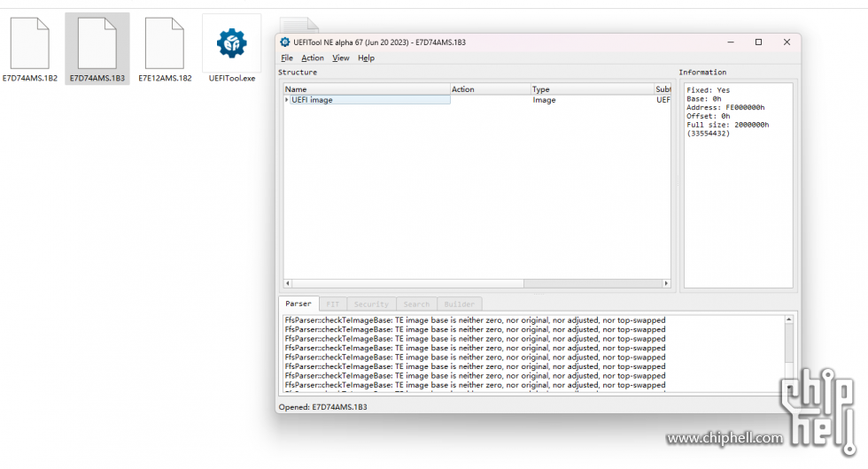Select the E7E12AMS.182 file icon
This screenshot has width=868, height=469.
coord(165,43)
